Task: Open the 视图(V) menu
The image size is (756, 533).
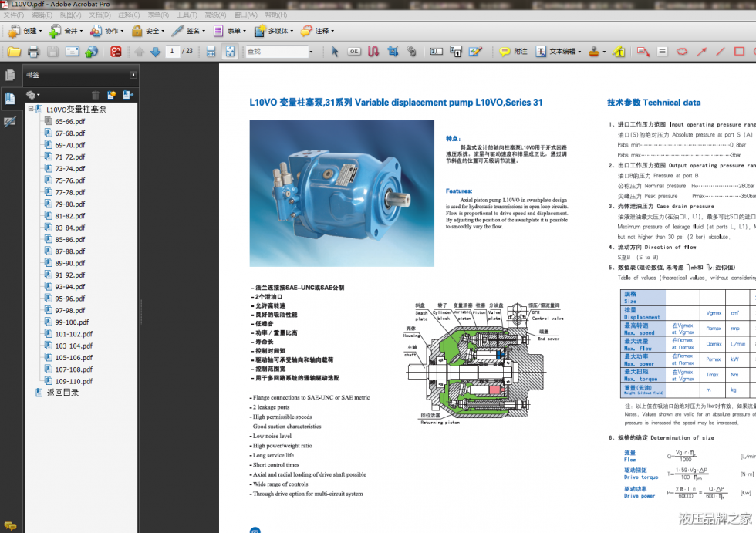Action: click(x=70, y=15)
